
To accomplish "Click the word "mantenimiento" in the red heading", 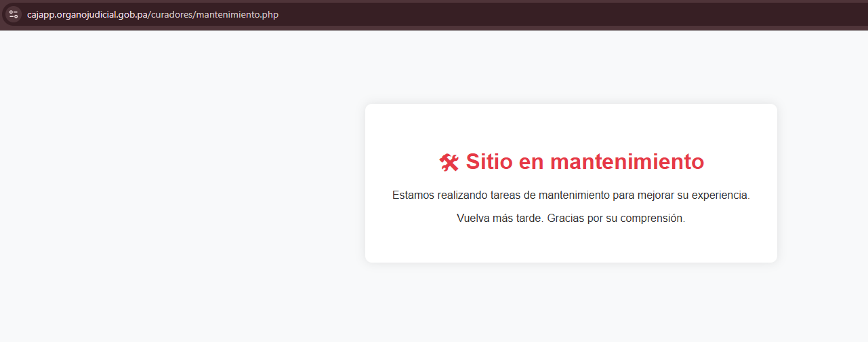I will (627, 161).
